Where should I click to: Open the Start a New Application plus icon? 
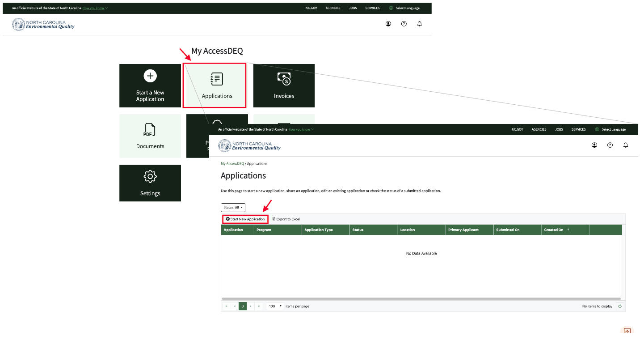[x=150, y=76]
